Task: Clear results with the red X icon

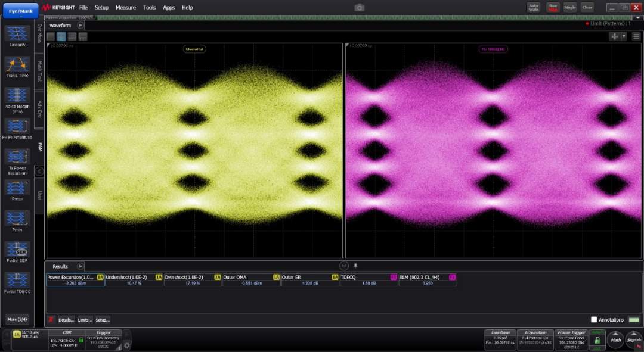Action: coord(51,320)
